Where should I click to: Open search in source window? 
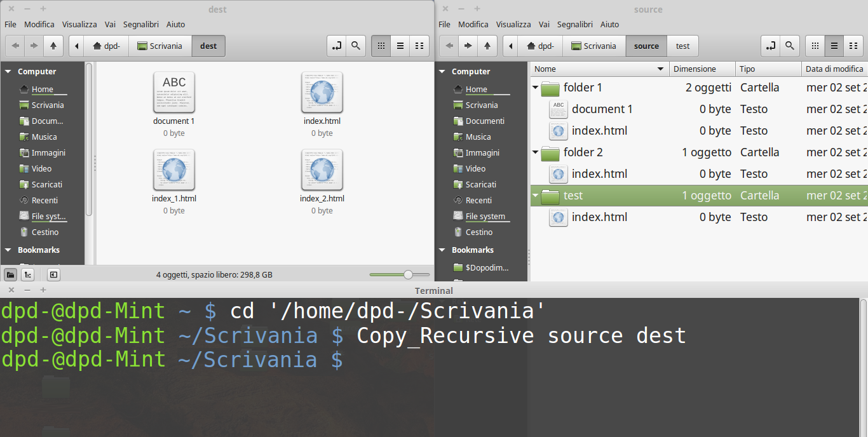[790, 46]
